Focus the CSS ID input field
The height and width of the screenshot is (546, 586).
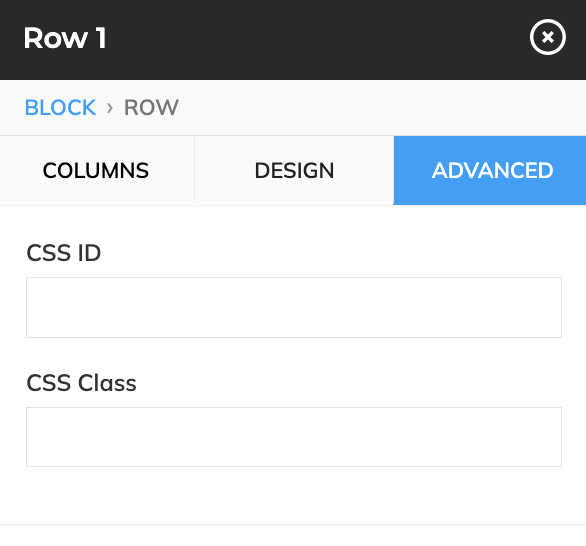click(x=294, y=308)
